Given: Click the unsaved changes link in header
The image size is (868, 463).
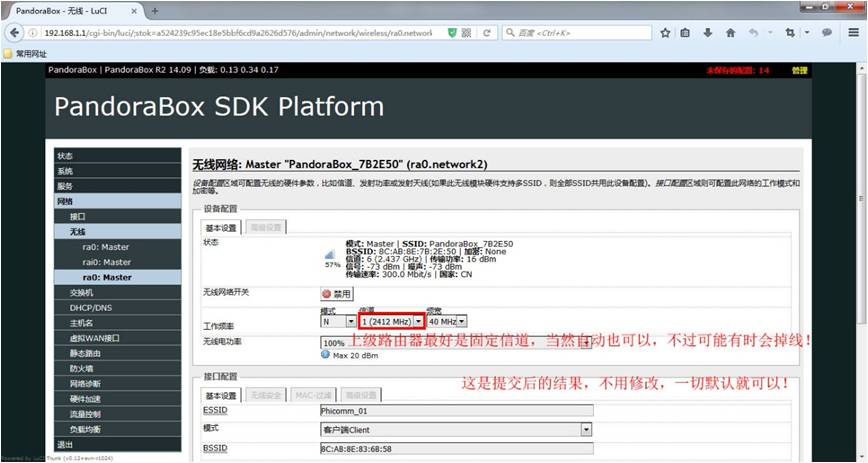Looking at the screenshot, I should tap(738, 70).
